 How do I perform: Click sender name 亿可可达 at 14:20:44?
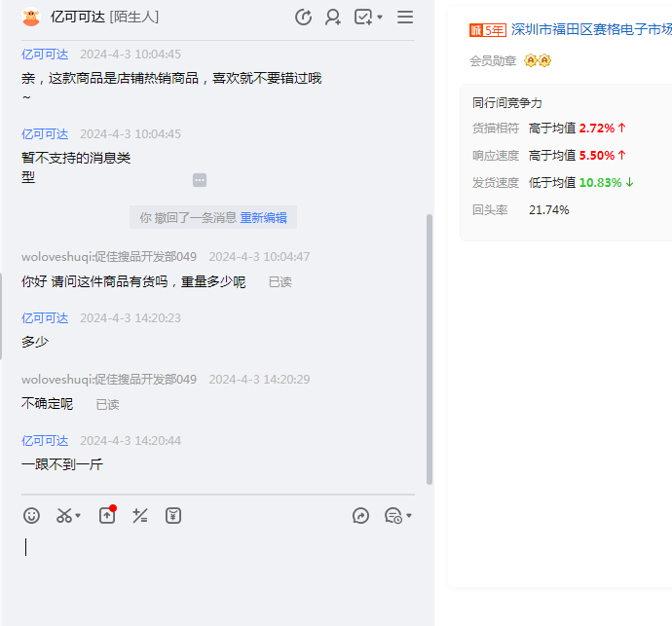tap(45, 441)
